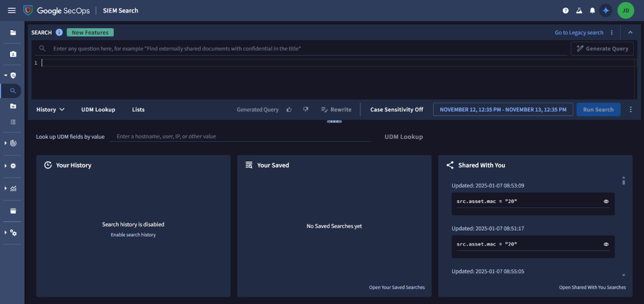Click timestamp Updated: 2025-01-07 08:55:05
This screenshot has width=644, height=304.
(488, 271)
